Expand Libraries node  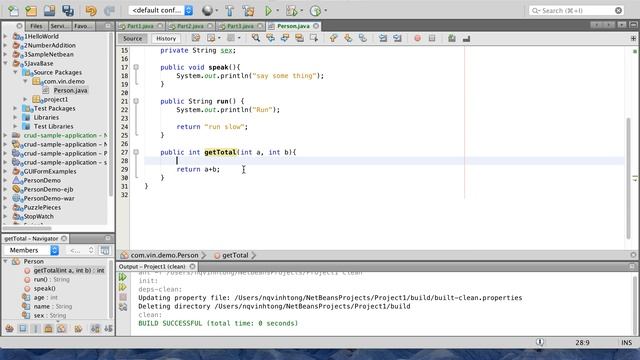(16, 117)
